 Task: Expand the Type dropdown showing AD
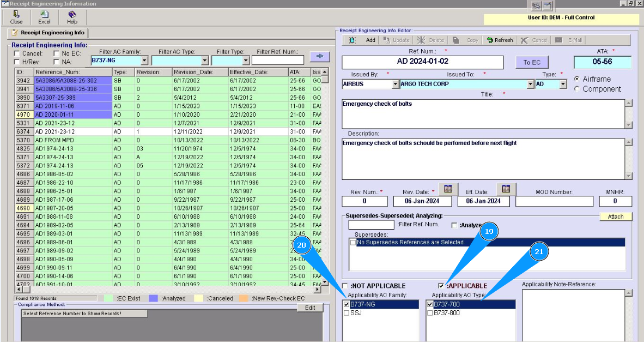[x=563, y=85]
